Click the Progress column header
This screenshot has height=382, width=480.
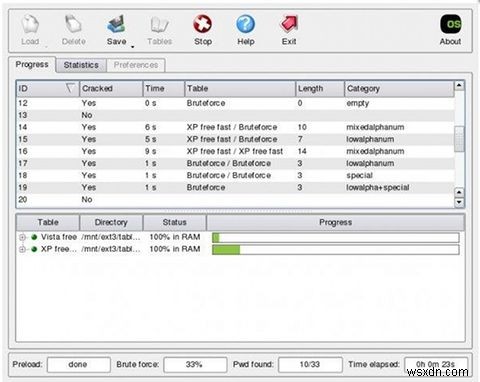click(335, 222)
